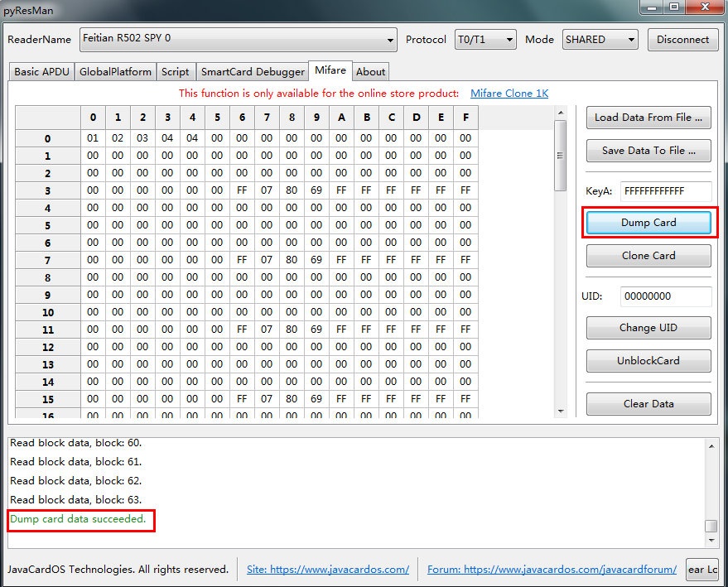The image size is (728, 587).
Task: Follow the Mifare Clone 1K link
Action: click(x=509, y=94)
